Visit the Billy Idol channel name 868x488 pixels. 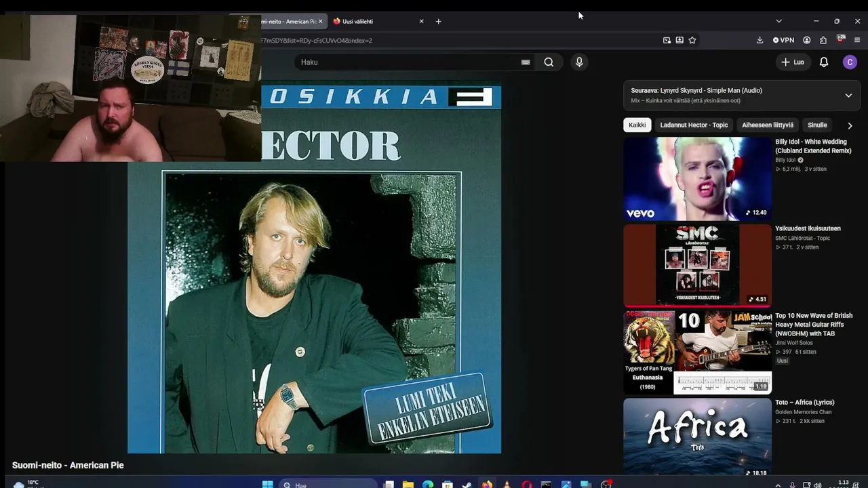(x=785, y=161)
